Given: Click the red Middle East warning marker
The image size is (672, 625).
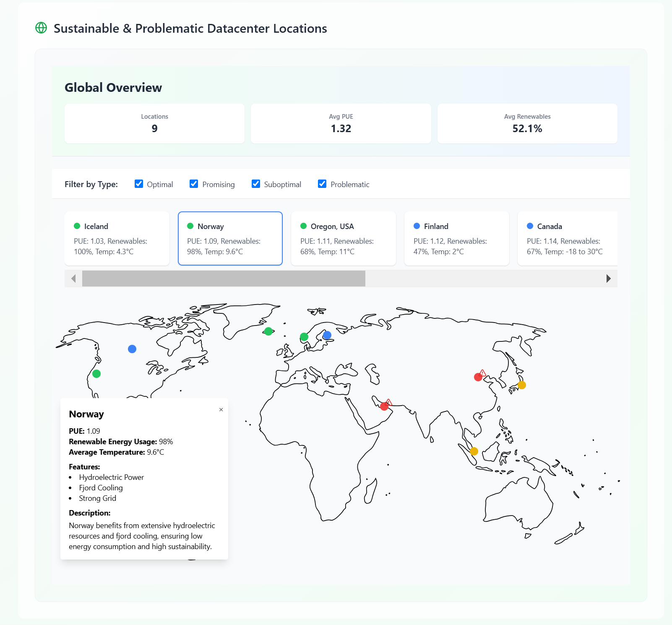Looking at the screenshot, I should coord(384,406).
